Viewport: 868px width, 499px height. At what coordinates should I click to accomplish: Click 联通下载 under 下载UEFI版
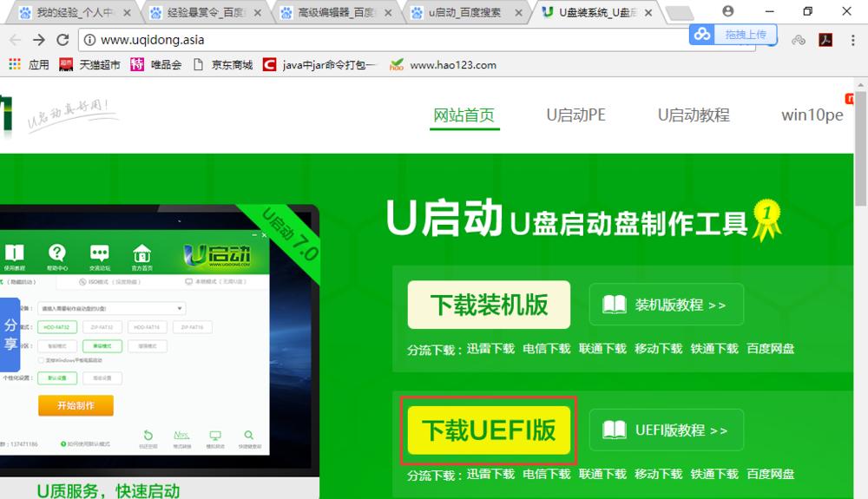[602, 474]
